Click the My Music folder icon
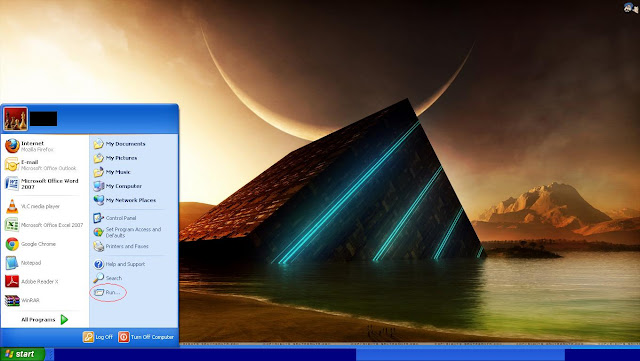The width and height of the screenshot is (640, 361). tap(98, 172)
